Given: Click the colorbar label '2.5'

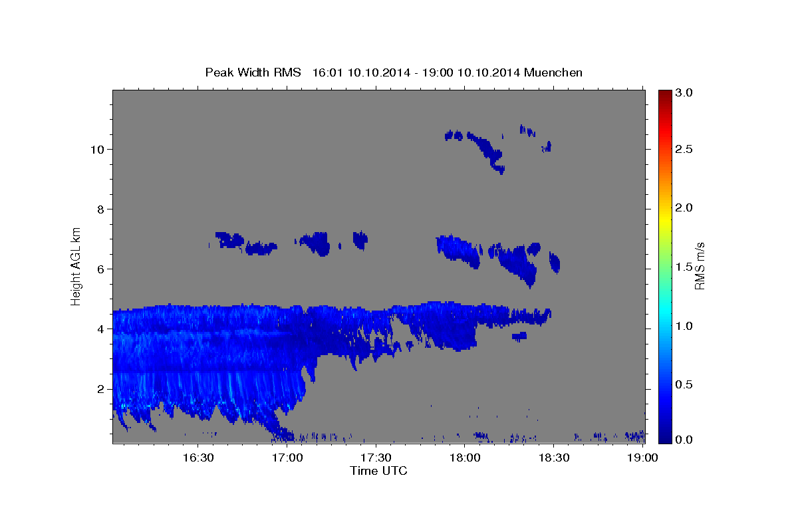Looking at the screenshot, I should coord(684,149).
